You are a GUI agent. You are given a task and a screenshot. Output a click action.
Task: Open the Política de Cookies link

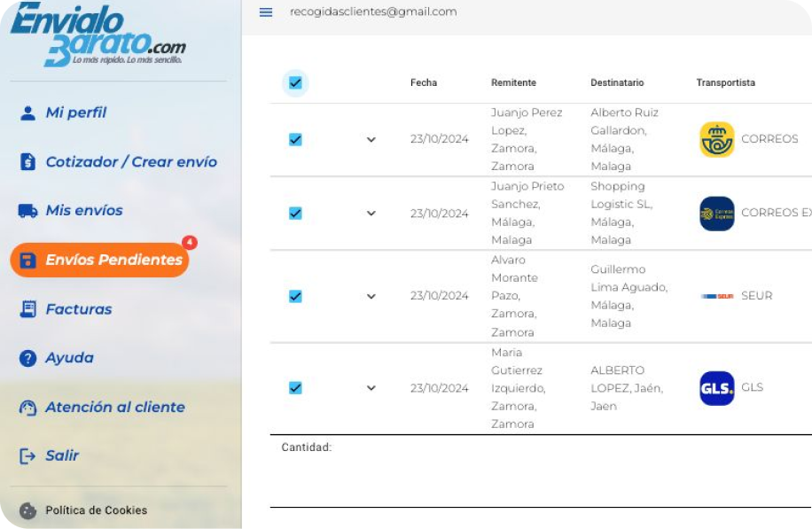tap(97, 510)
